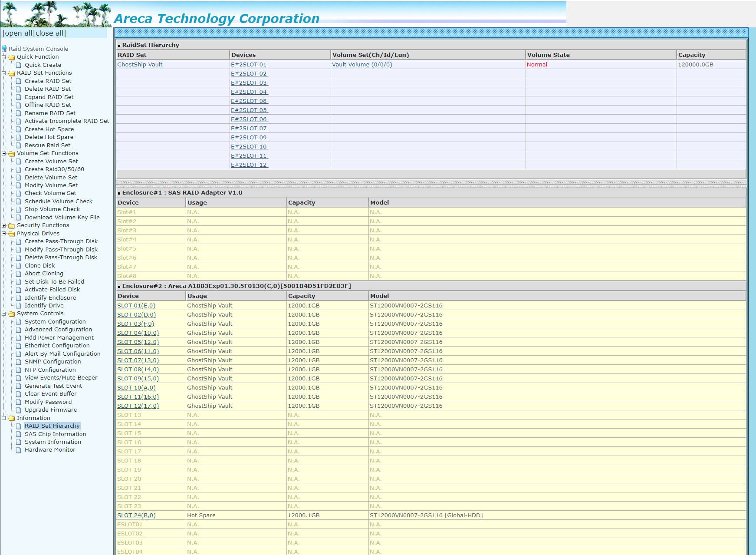Collapse the System Controls tree node
This screenshot has width=756, height=555.
point(4,314)
